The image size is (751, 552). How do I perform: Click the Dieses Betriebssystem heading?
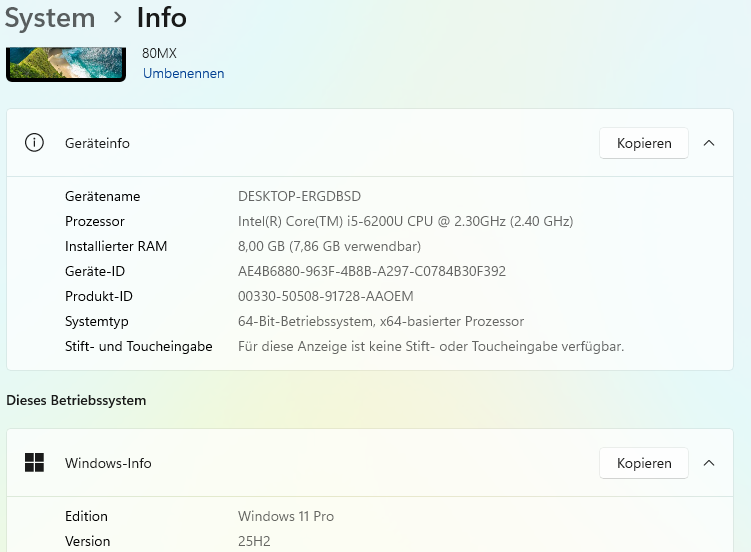click(76, 400)
